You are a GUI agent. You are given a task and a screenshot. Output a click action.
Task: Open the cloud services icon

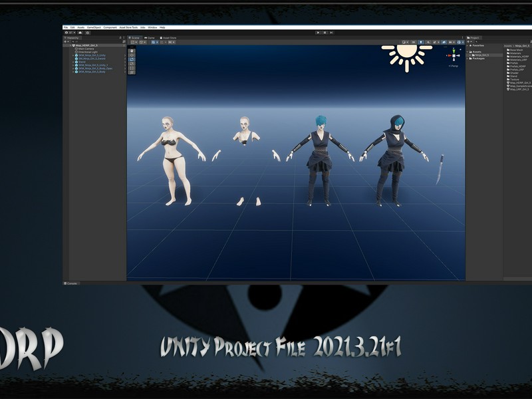[x=80, y=33]
